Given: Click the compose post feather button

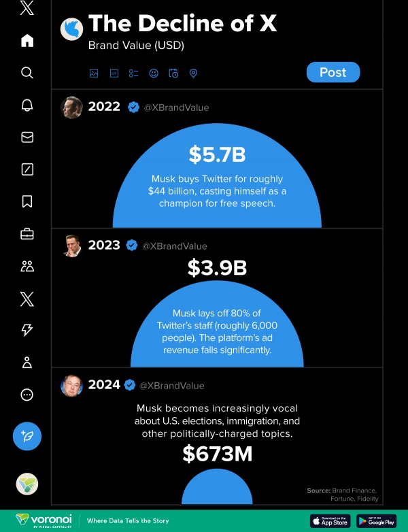Looking at the screenshot, I should (27, 436).
